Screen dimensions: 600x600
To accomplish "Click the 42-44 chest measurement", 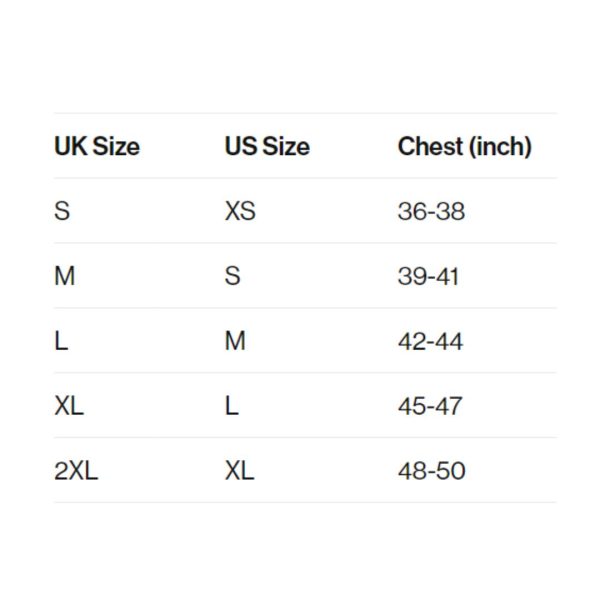I will 430,341.
